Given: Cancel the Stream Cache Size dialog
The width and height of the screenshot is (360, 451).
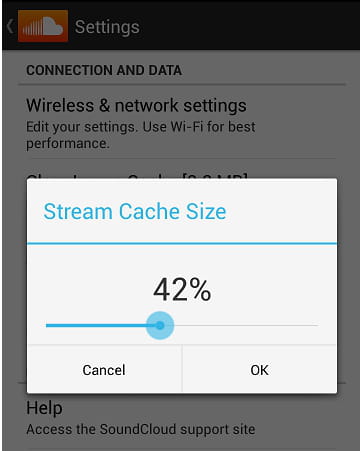Looking at the screenshot, I should click(x=104, y=369).
